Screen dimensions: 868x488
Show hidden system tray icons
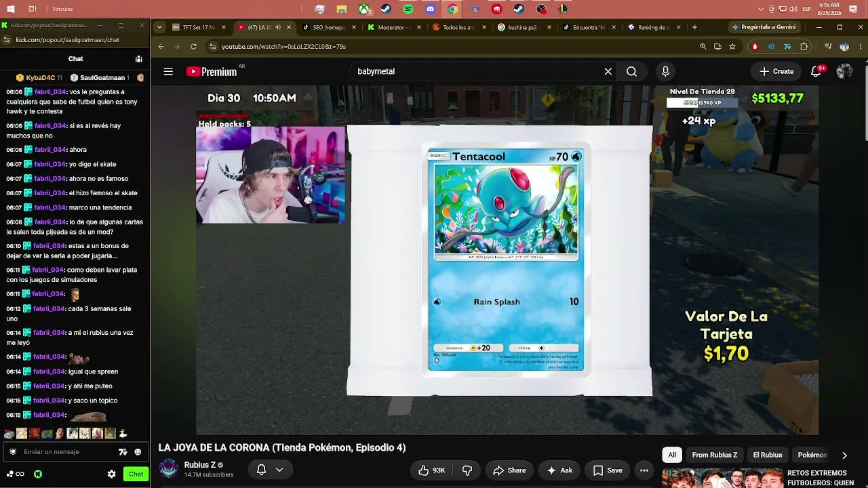761,9
